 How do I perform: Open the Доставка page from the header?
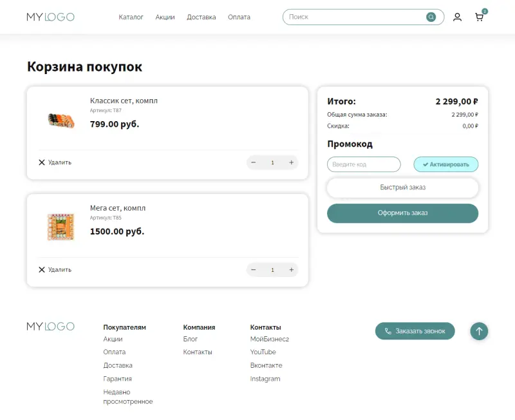pyautogui.click(x=201, y=17)
